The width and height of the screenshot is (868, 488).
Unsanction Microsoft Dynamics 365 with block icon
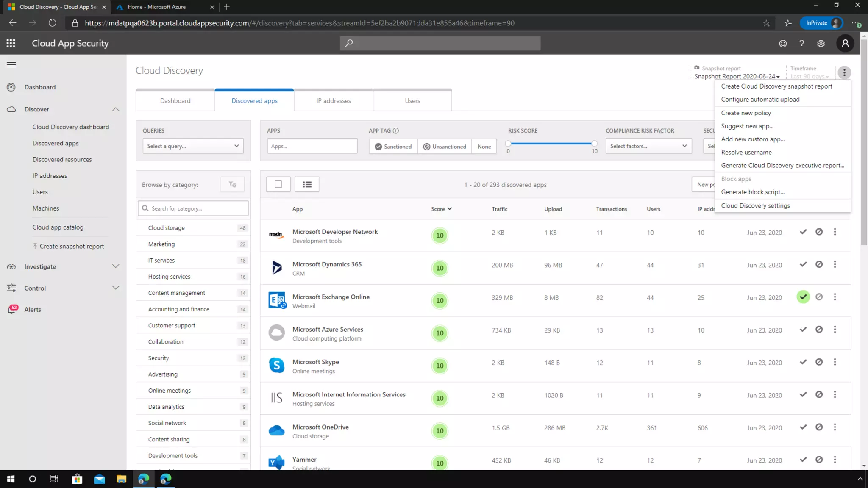tap(819, 264)
